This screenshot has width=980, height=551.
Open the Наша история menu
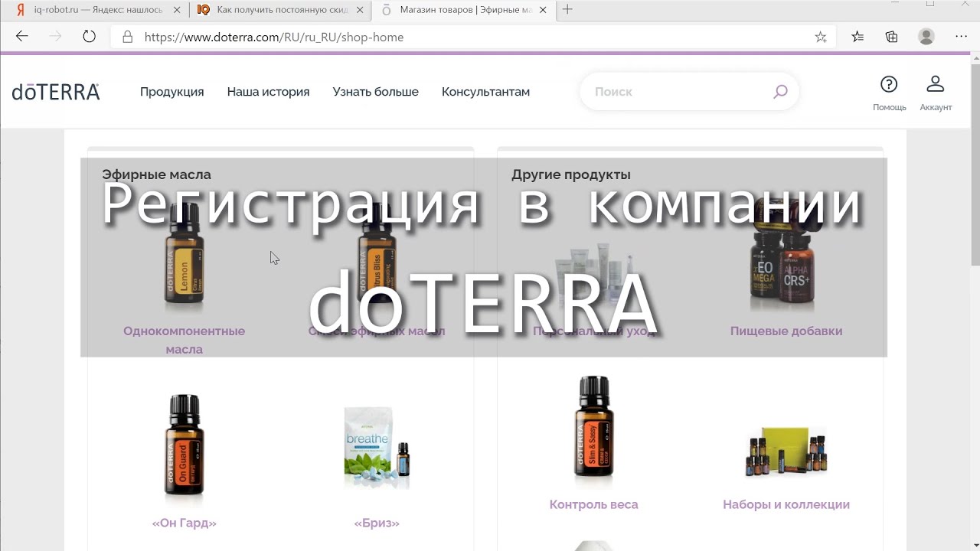click(x=268, y=92)
